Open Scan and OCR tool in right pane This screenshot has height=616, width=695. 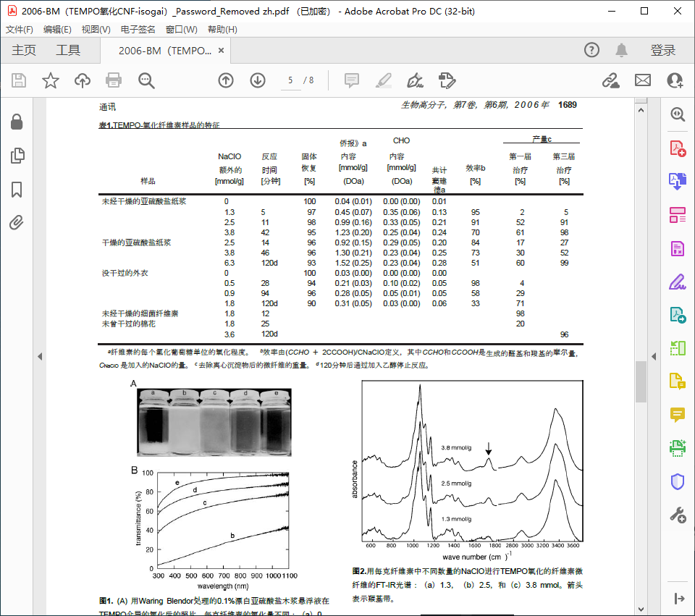coord(678,448)
